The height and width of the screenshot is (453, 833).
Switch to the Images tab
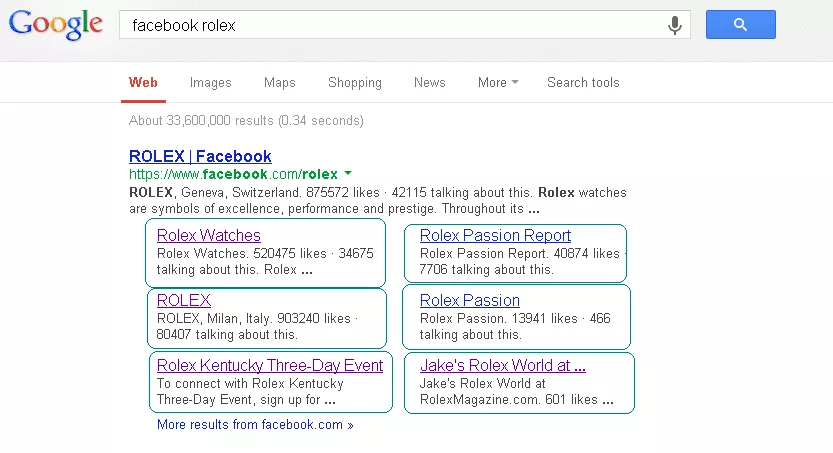point(210,83)
